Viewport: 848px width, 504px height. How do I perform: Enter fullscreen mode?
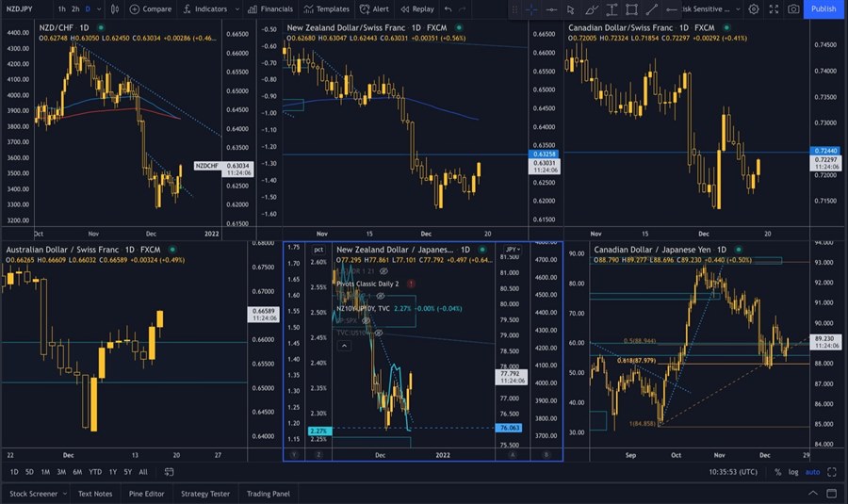[773, 8]
